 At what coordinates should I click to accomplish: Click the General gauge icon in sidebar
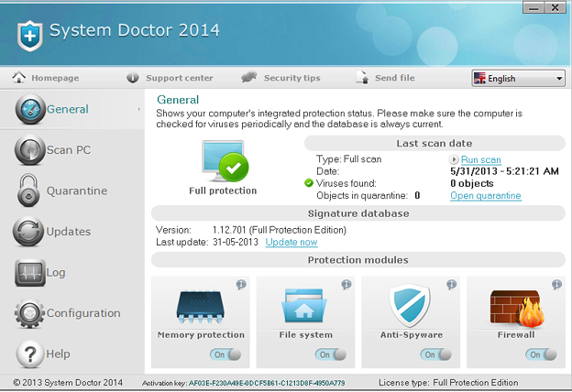(30, 109)
